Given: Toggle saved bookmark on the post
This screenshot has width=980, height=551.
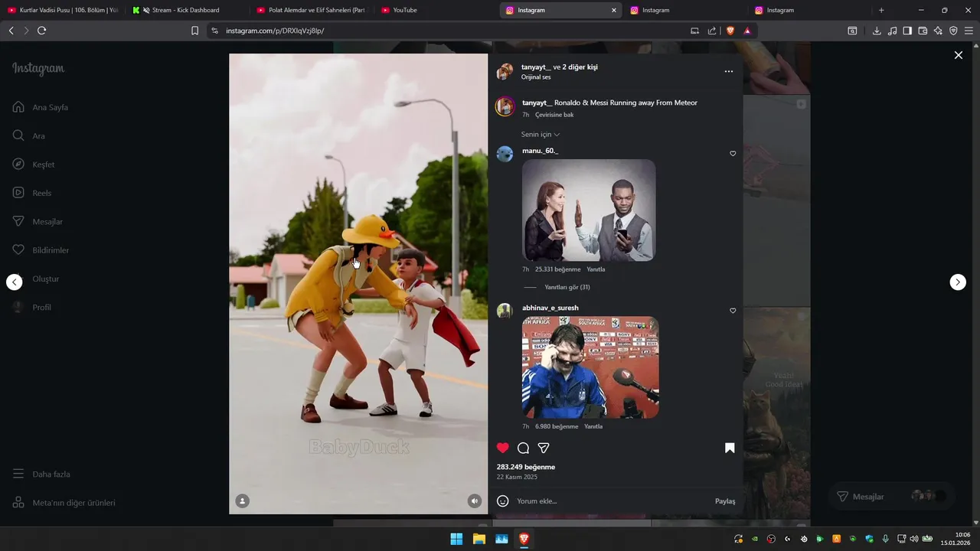Looking at the screenshot, I should 730,448.
